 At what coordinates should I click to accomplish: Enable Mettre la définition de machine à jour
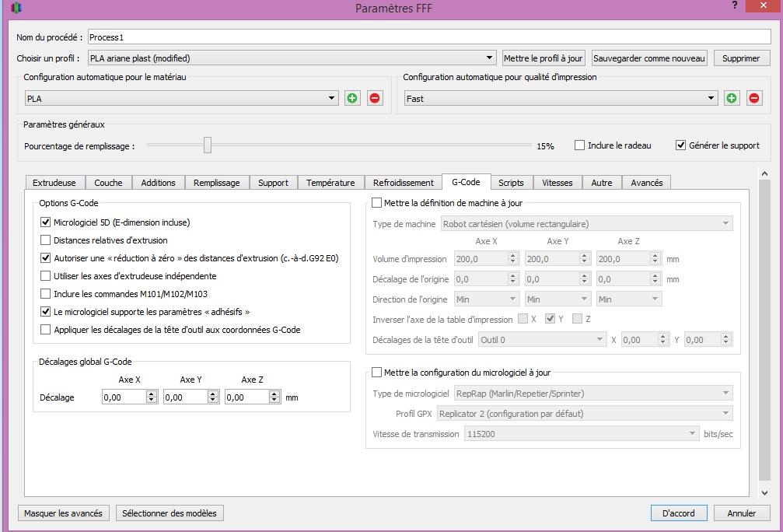[x=377, y=203]
